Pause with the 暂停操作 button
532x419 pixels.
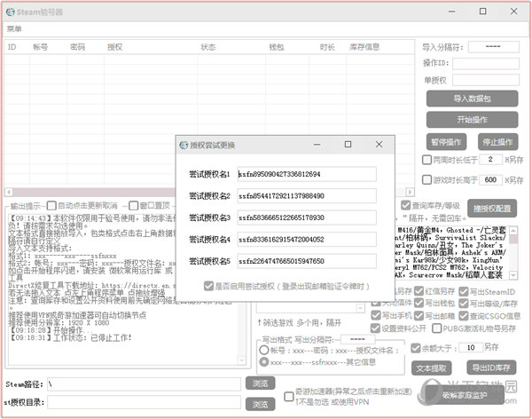(446, 142)
